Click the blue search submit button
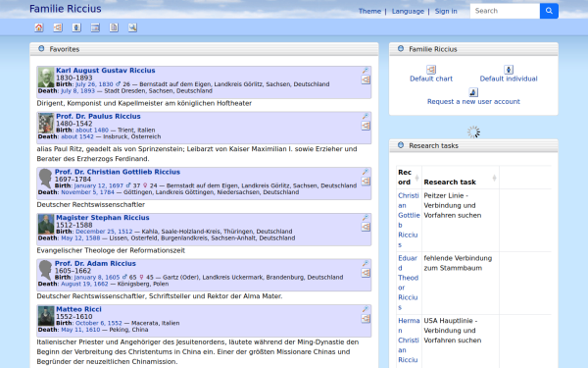This screenshot has height=368, width=588. click(549, 11)
